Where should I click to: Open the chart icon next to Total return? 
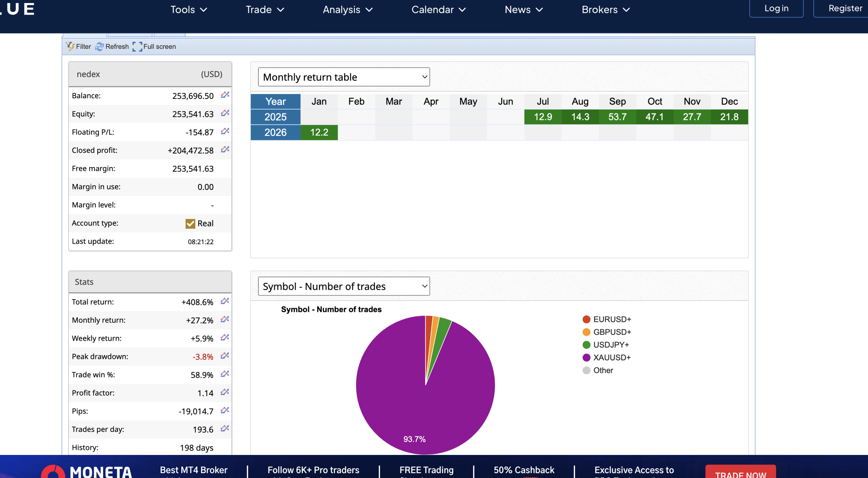click(224, 301)
